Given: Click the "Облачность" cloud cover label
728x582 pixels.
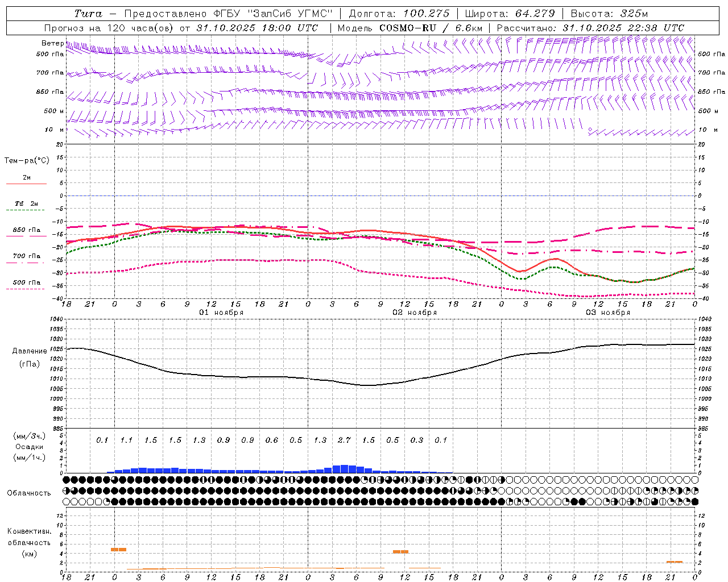Looking at the screenshot, I should tap(29, 493).
